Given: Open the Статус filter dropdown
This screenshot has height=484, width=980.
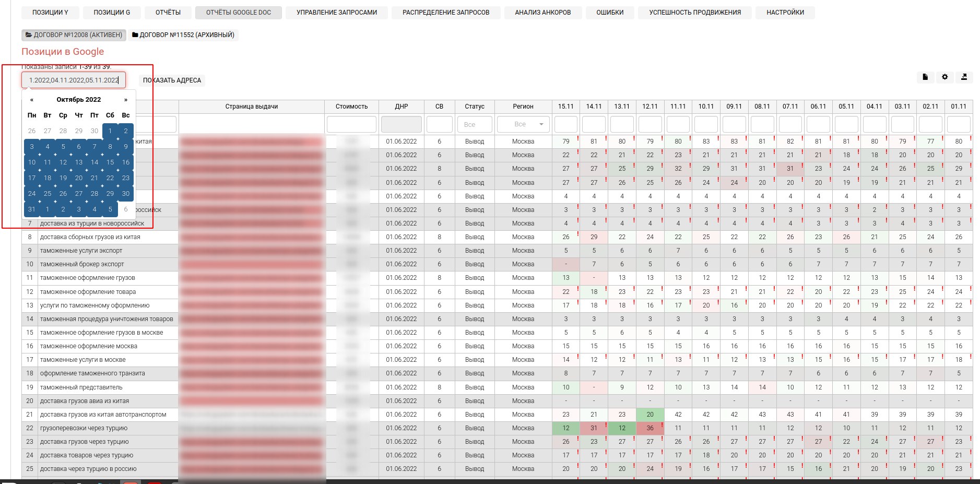Looking at the screenshot, I should pos(474,124).
